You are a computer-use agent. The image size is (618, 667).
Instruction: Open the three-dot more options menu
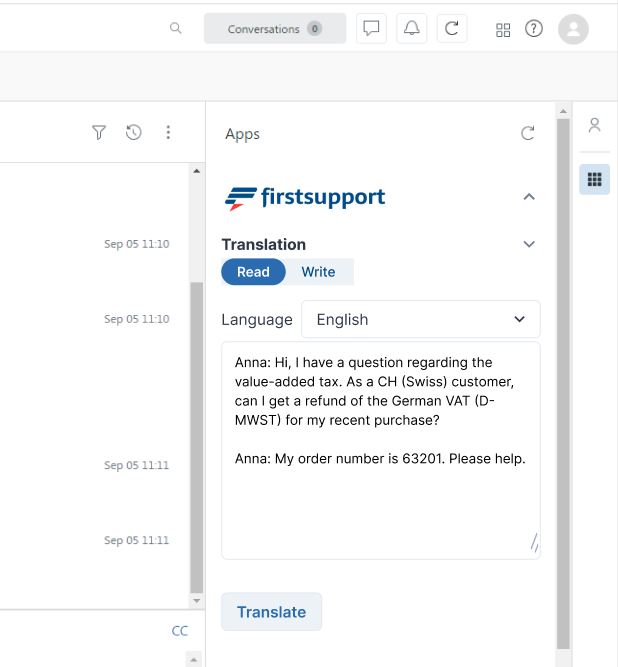coord(168,132)
